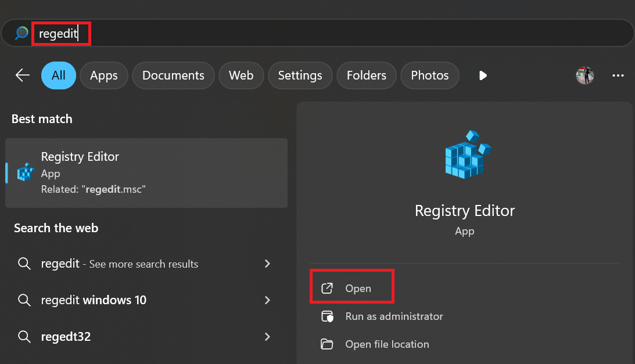The image size is (635, 364).
Task: Click the small Registry Editor cube icon in results
Action: click(x=26, y=172)
